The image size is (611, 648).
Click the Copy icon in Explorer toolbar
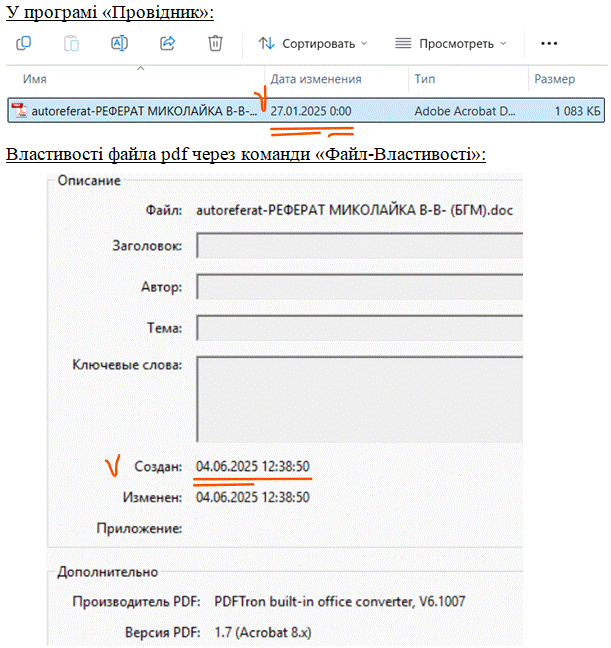coord(24,43)
